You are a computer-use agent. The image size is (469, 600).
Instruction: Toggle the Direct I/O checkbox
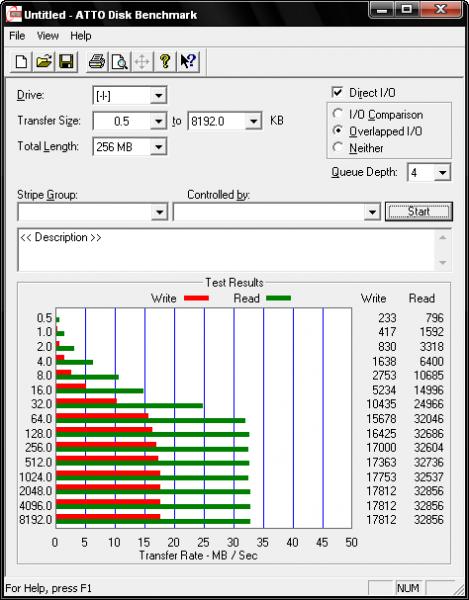point(337,93)
